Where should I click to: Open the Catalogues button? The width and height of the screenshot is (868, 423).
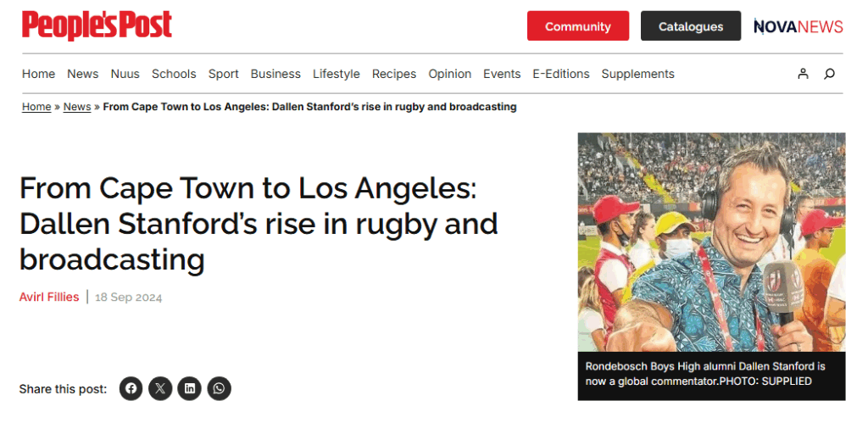(x=690, y=26)
